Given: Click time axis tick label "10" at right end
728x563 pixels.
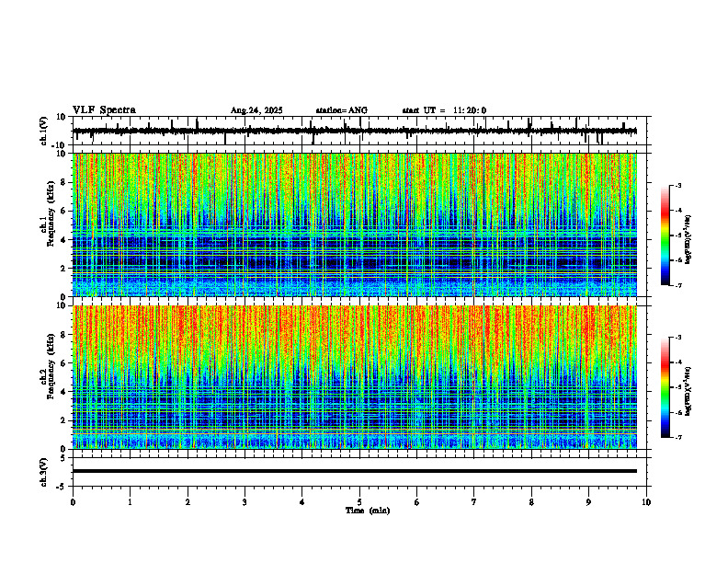Looking at the screenshot, I should pyautogui.click(x=646, y=502).
